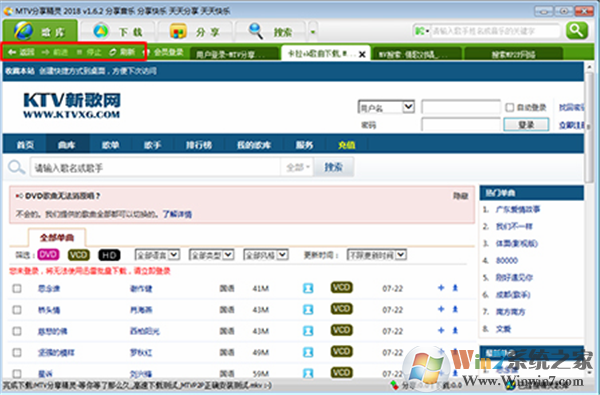The height and width of the screenshot is (395, 600).
Task: Open 我们不一样 in the hot list
Action: click(x=514, y=226)
